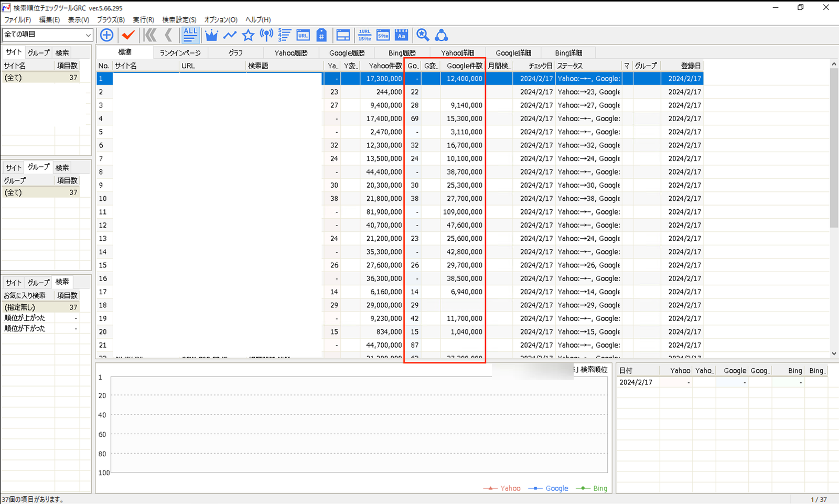Click the add item plus icon
Image resolution: width=839 pixels, height=504 pixels.
coord(106,35)
